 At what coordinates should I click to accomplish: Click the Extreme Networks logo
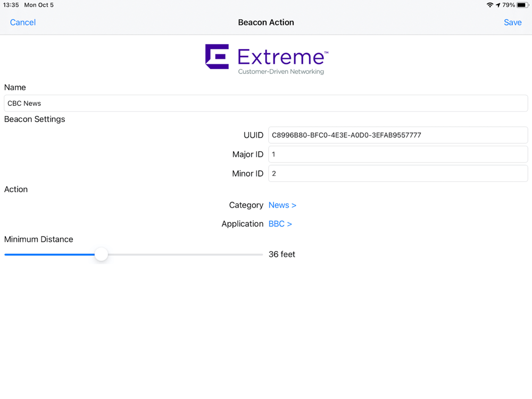point(267,59)
